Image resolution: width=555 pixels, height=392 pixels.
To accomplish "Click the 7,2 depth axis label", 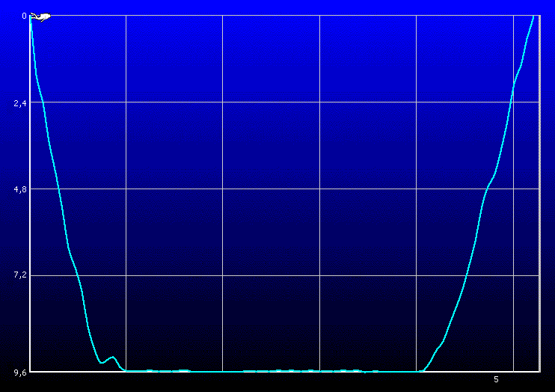I will pos(20,275).
